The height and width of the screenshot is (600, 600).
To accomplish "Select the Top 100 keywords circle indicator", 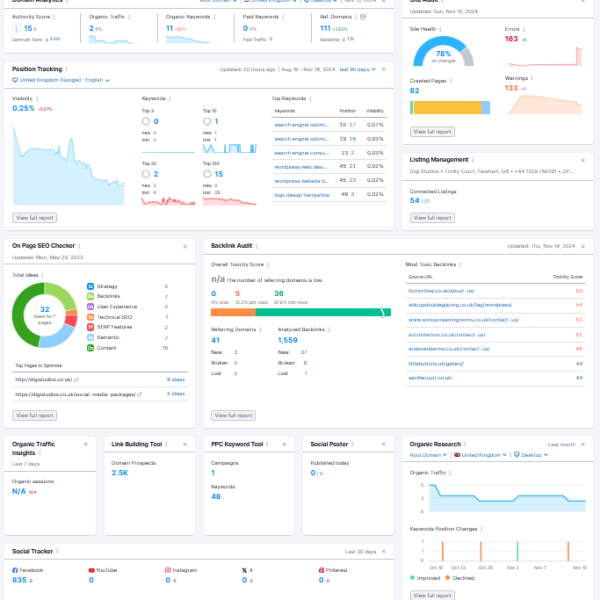I will tap(207, 174).
